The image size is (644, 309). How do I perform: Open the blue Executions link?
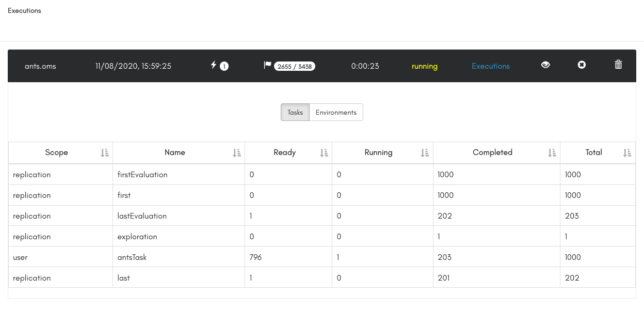491,66
